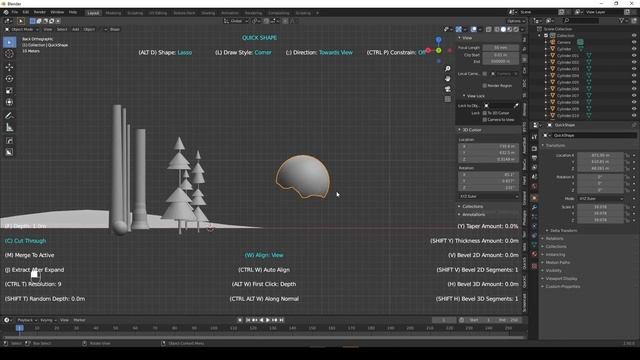Jump to timeline start button
The image size is (640, 360).
[248, 320]
